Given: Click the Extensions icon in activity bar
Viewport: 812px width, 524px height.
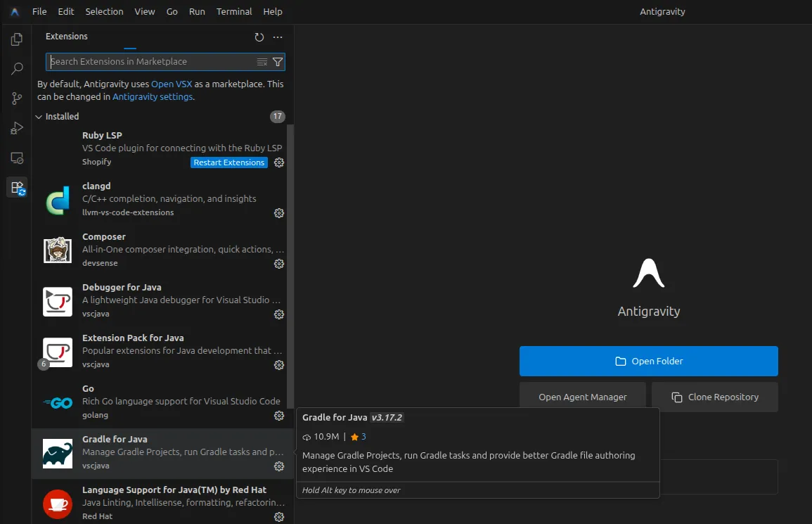Looking at the screenshot, I should [x=17, y=188].
